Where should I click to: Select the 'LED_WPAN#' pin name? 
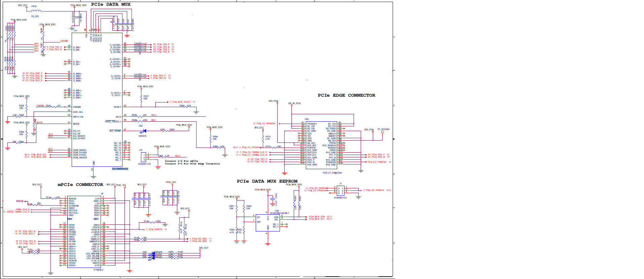(x=93, y=258)
